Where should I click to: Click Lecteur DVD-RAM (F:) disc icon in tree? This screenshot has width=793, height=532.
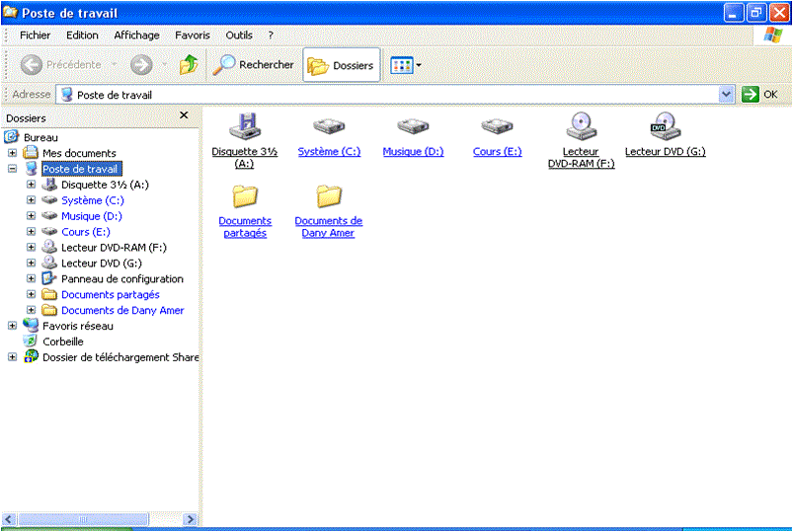[49, 247]
